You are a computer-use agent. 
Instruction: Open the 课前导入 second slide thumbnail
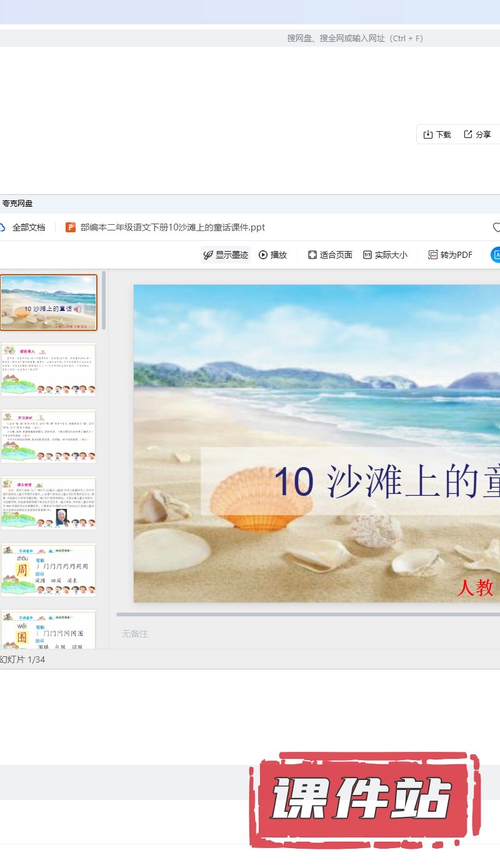pyautogui.click(x=49, y=370)
